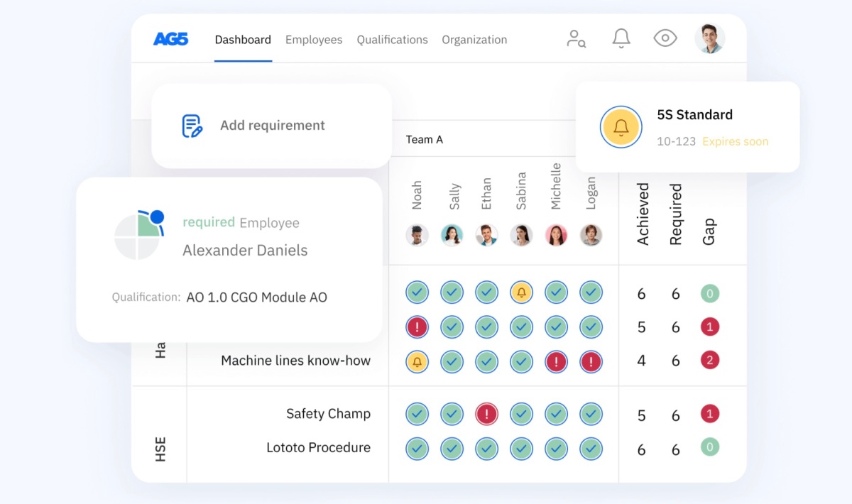This screenshot has height=504, width=852.
Task: Switch to the Employees tab
Action: 314,40
